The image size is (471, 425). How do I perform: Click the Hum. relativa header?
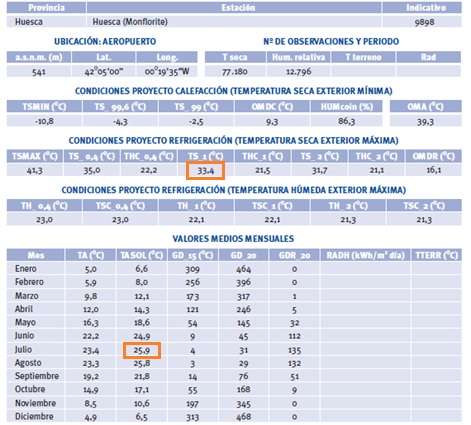click(298, 57)
